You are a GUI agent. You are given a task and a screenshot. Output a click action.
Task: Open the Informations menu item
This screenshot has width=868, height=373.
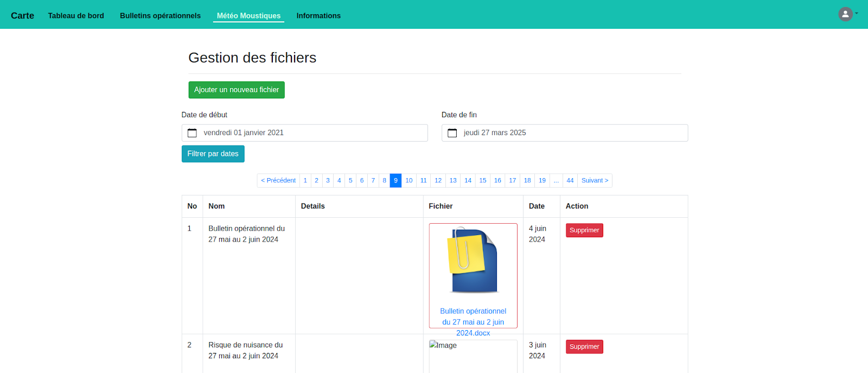(318, 16)
